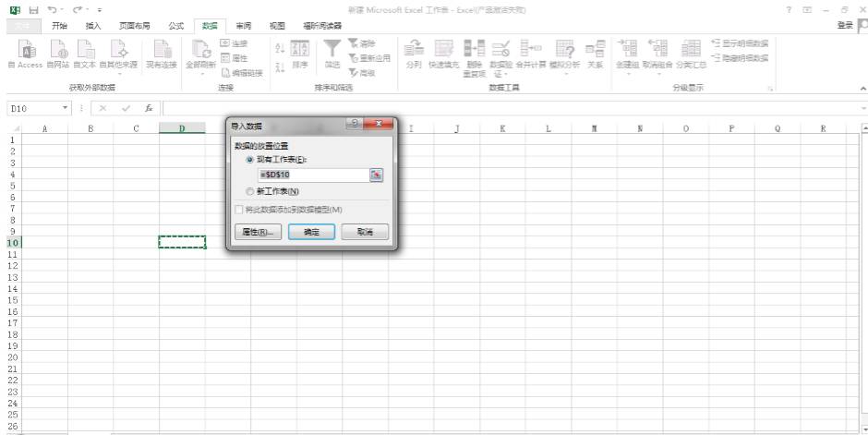The height and width of the screenshot is (435, 868).
Task: Click the formula bar cancel X icon
Action: pos(102,108)
